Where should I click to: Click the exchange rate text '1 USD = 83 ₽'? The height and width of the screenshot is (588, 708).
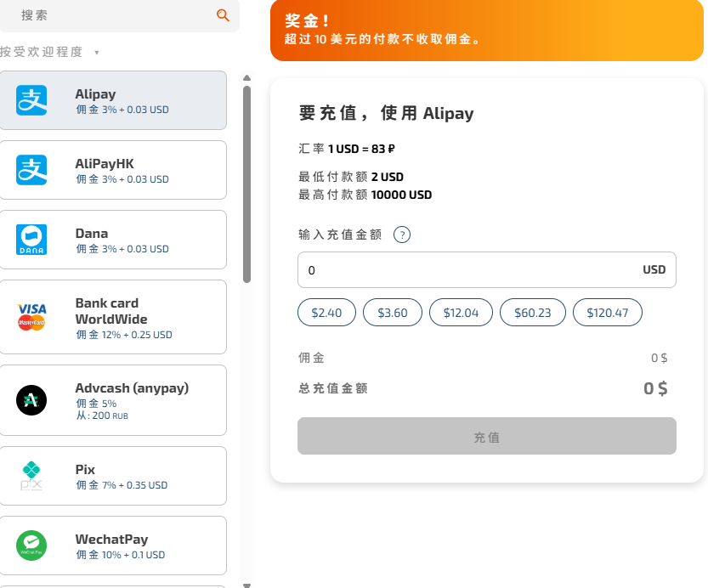tap(361, 149)
